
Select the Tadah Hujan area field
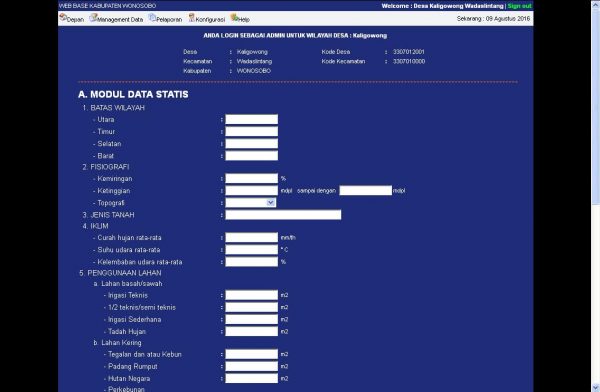coord(251,332)
